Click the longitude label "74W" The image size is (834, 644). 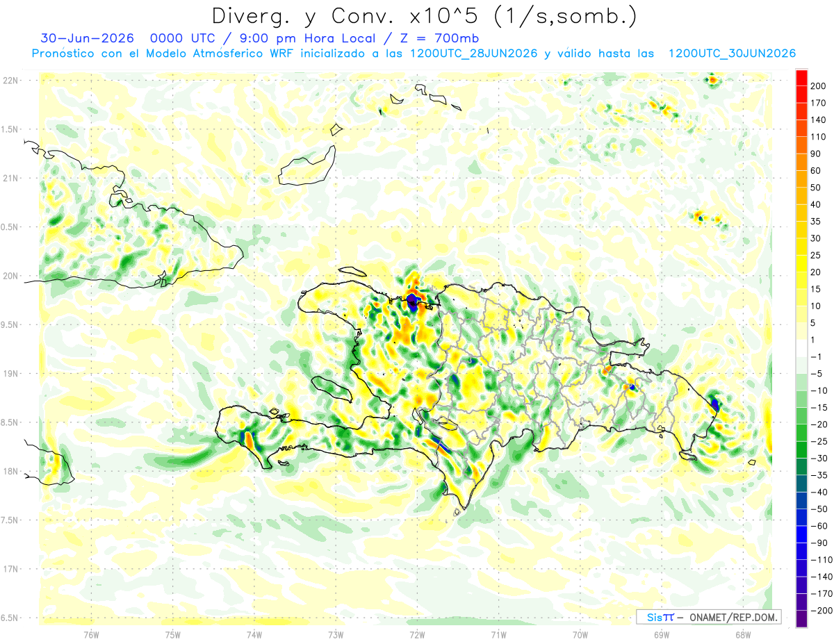[254, 635]
